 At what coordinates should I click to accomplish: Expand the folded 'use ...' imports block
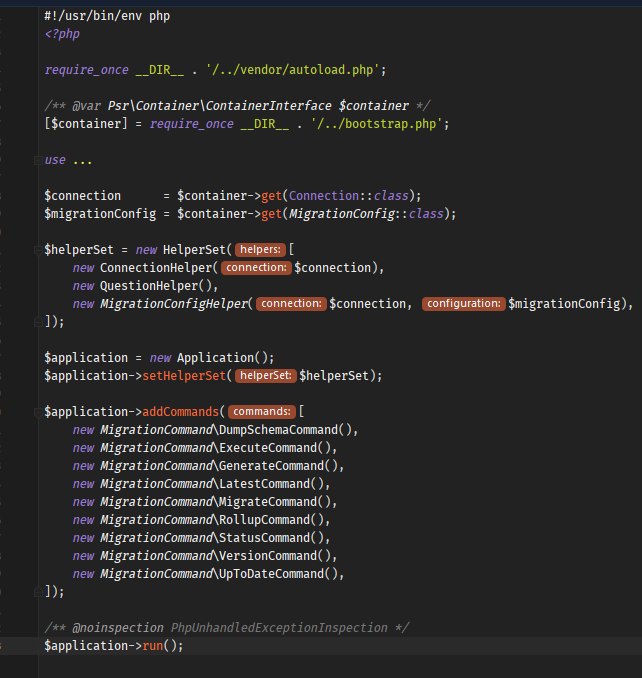click(x=38, y=160)
